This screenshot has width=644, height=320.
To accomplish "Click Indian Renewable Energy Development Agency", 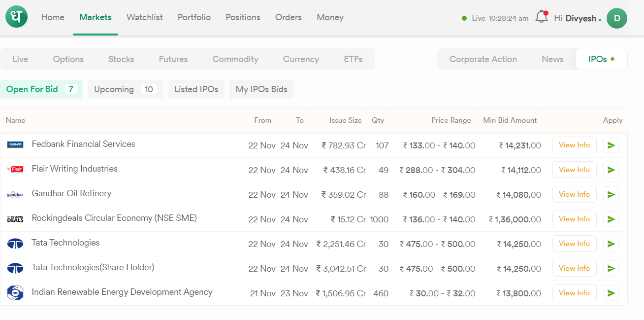I will coord(122,292).
